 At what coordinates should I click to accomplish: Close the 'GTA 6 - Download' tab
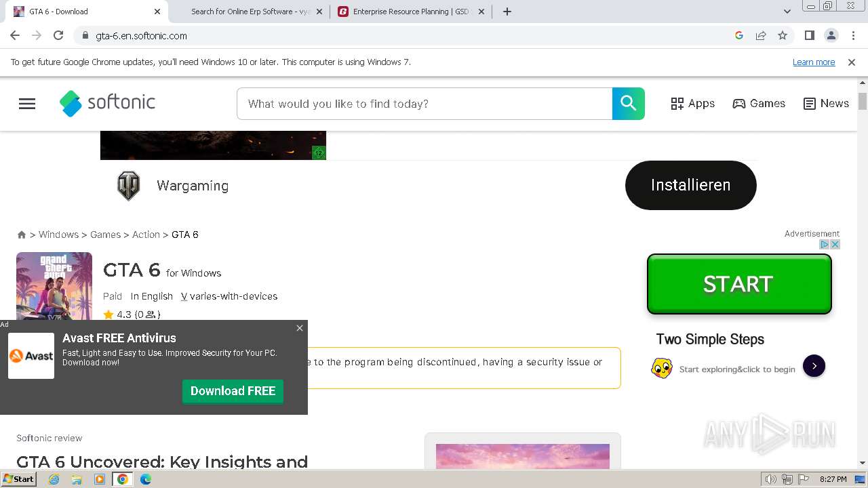tap(157, 12)
